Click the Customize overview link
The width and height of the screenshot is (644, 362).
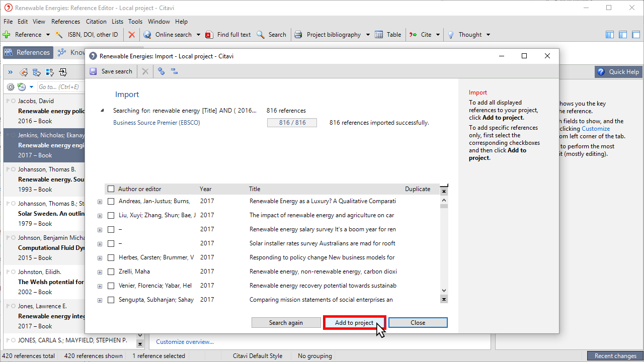(x=185, y=342)
